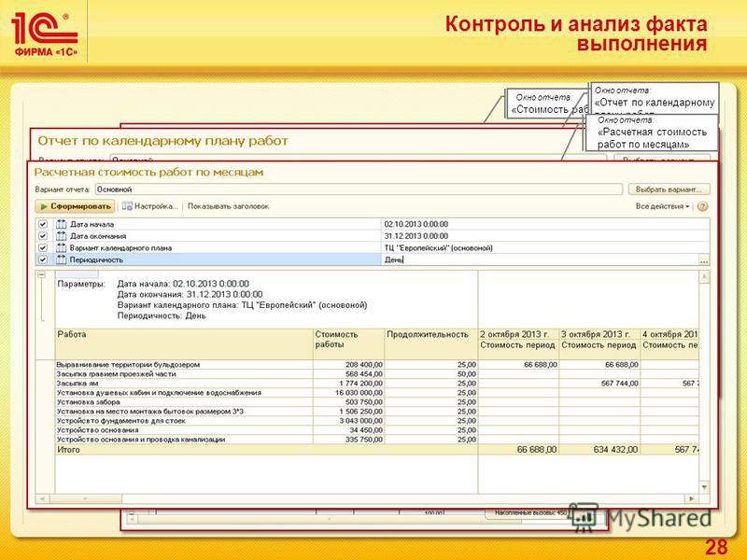Open the Все действия dropdown menu
The width and height of the screenshot is (747, 560).
662,206
